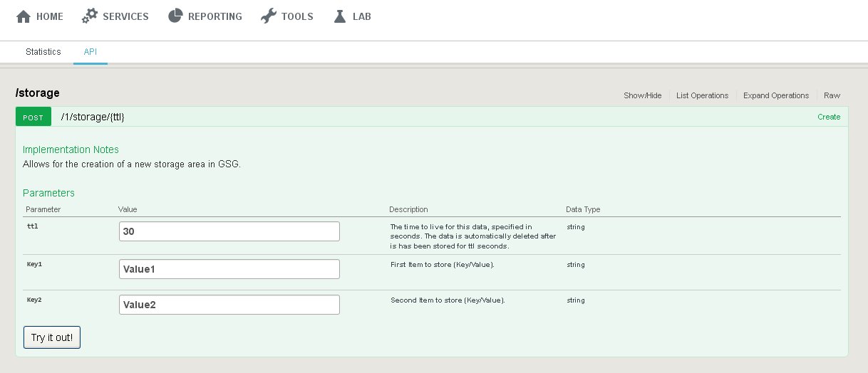Viewport: 868px width, 373px height.
Task: Click the Home house icon
Action: [x=24, y=16]
